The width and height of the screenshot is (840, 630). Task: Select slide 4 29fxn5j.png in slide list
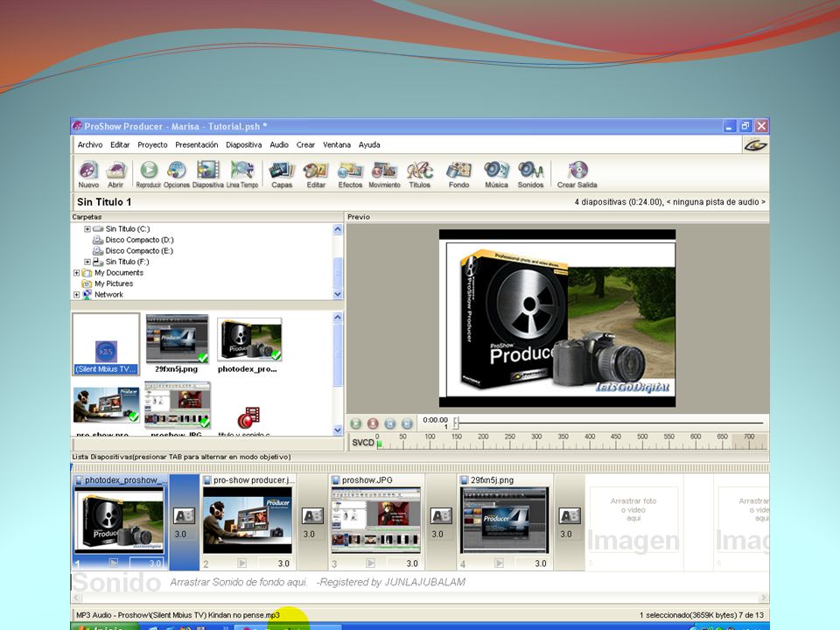pos(505,521)
